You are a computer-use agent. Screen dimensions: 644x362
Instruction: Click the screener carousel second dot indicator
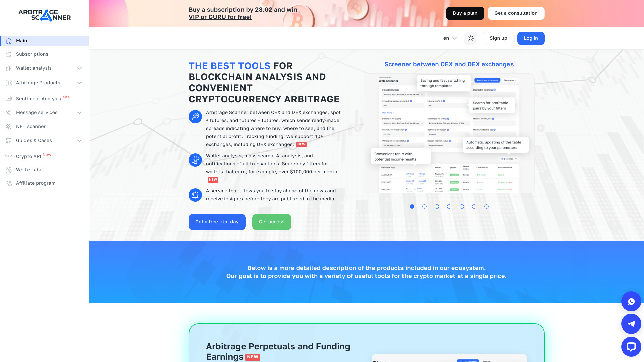click(x=425, y=206)
